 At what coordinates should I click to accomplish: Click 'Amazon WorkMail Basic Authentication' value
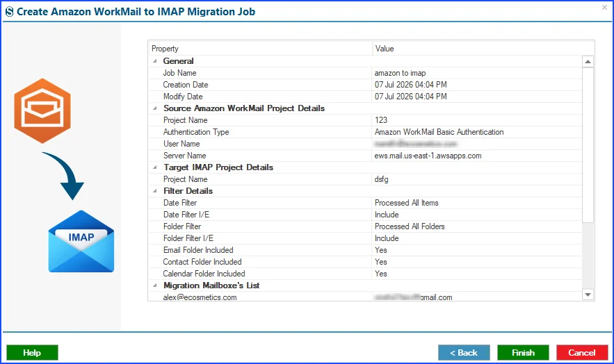coord(439,132)
